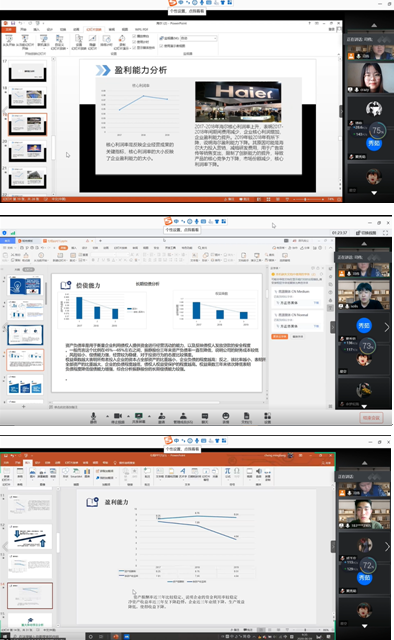
Task: Expand the arrow next to the share screen button
Action: [149, 416]
